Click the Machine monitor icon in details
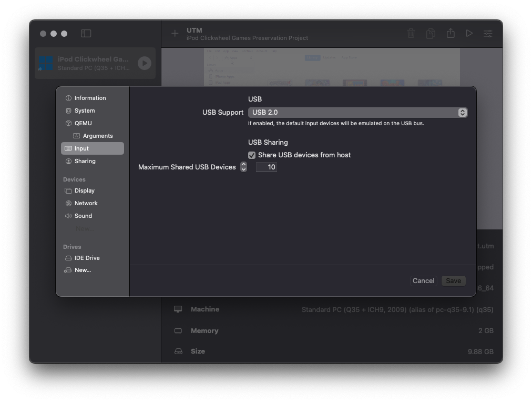Viewport: 532px width, 402px height. click(x=178, y=309)
